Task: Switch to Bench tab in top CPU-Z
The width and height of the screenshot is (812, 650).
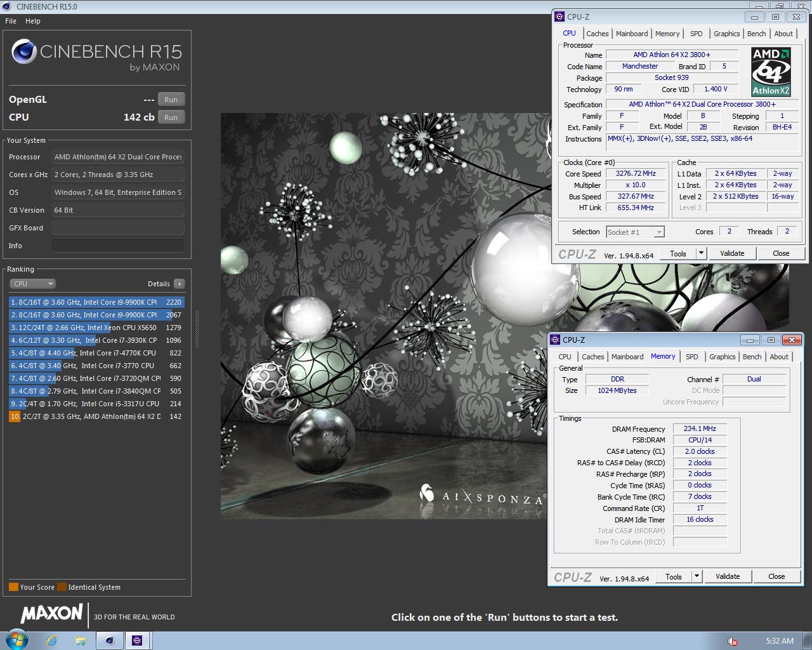Action: (756, 34)
